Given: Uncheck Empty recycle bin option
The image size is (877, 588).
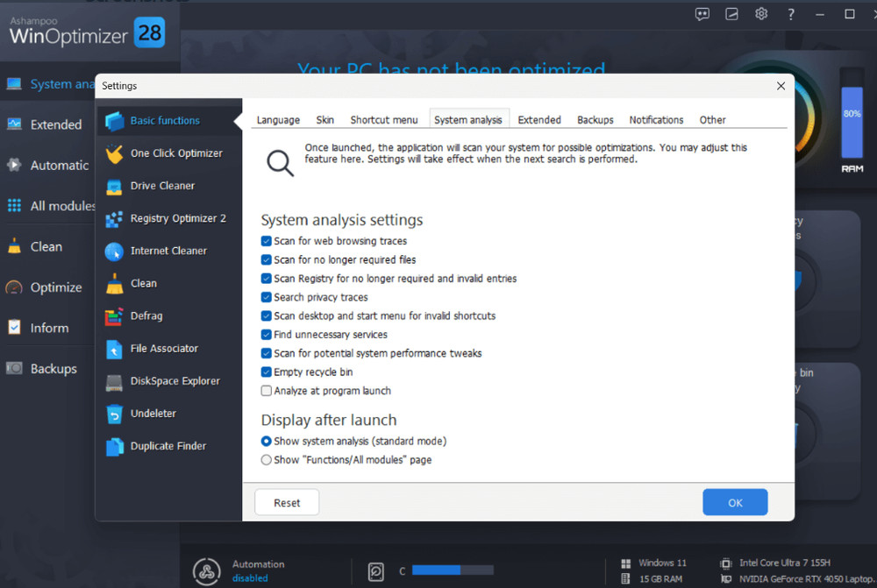Looking at the screenshot, I should [266, 372].
